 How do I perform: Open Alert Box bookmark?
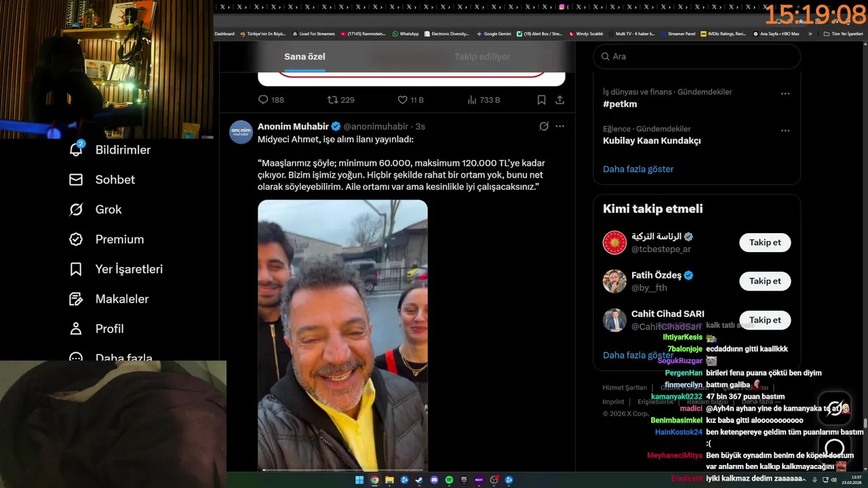[540, 34]
